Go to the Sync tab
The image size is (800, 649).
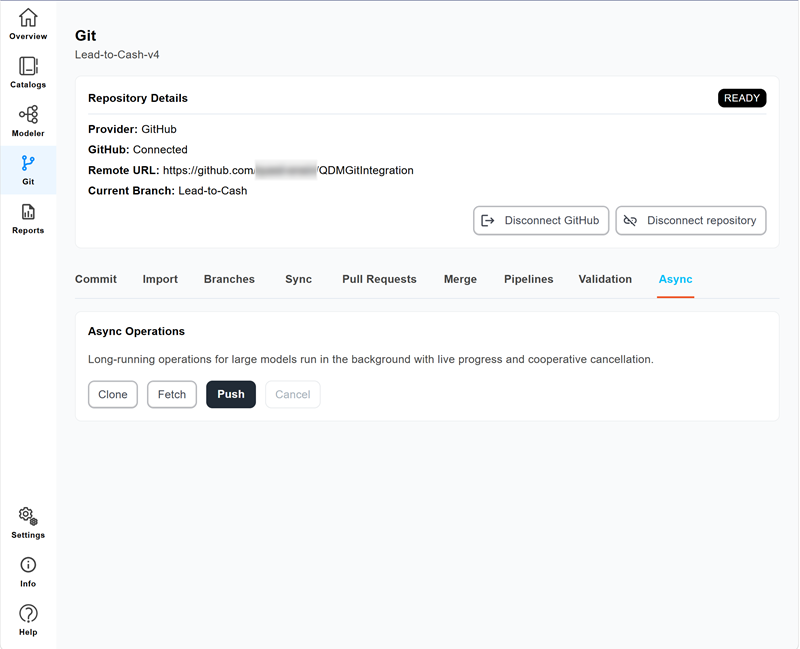[298, 279]
